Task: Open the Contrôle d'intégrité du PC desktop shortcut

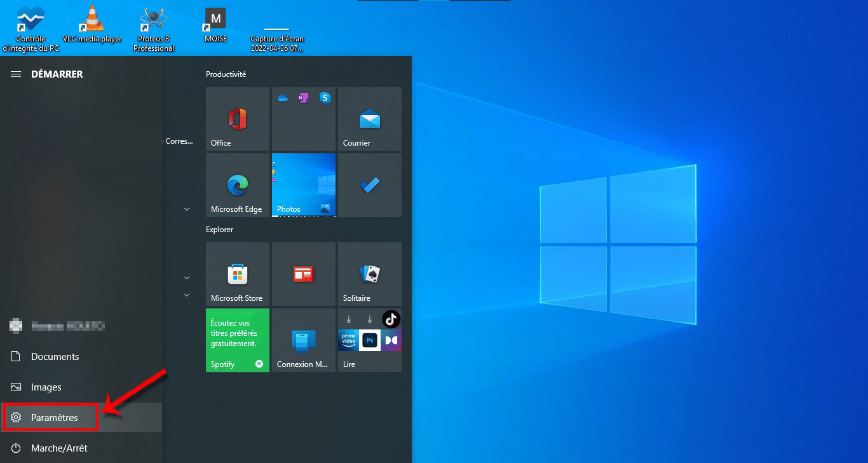Action: click(x=31, y=29)
